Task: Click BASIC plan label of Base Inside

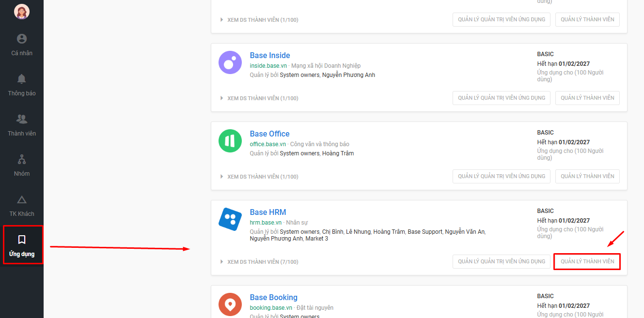Action: 545,54
